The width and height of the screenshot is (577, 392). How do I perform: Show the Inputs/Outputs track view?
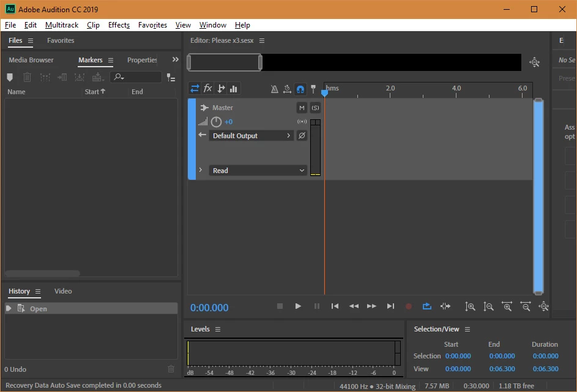195,89
